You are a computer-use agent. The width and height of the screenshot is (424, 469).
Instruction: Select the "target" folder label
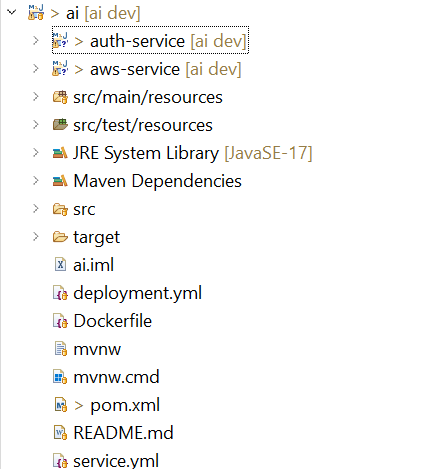pyautogui.click(x=96, y=237)
